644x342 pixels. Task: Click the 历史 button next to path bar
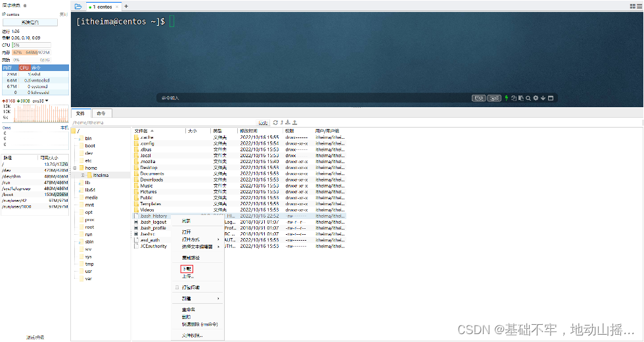click(x=263, y=122)
